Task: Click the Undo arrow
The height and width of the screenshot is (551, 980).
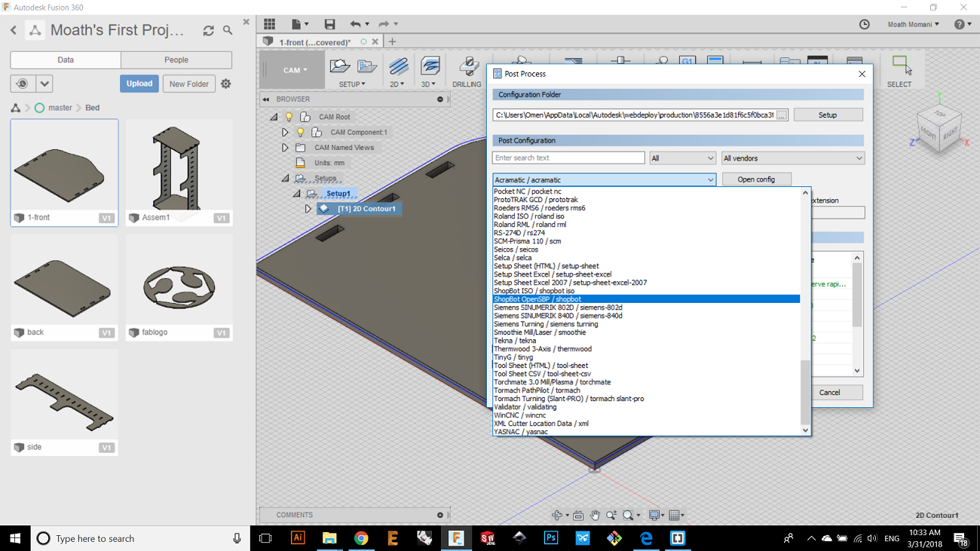Action: (x=356, y=24)
